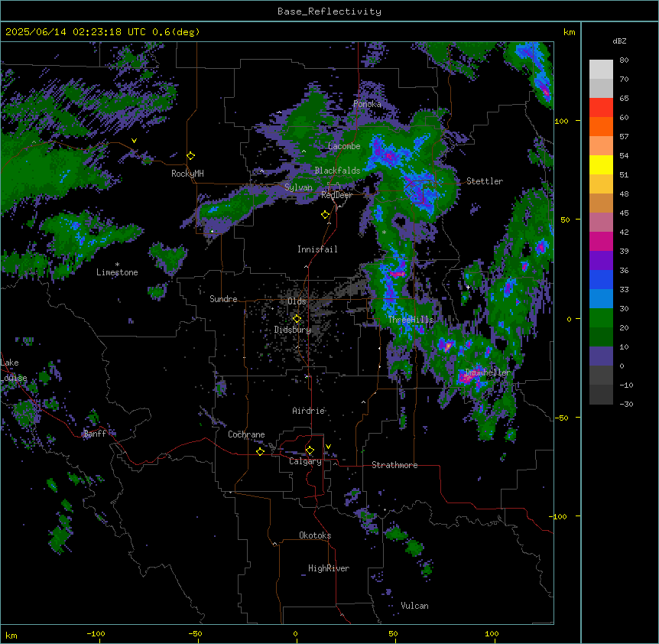Screen dimensions: 659x644
Task: Click the dBZ legend heading
Action: [x=619, y=41]
